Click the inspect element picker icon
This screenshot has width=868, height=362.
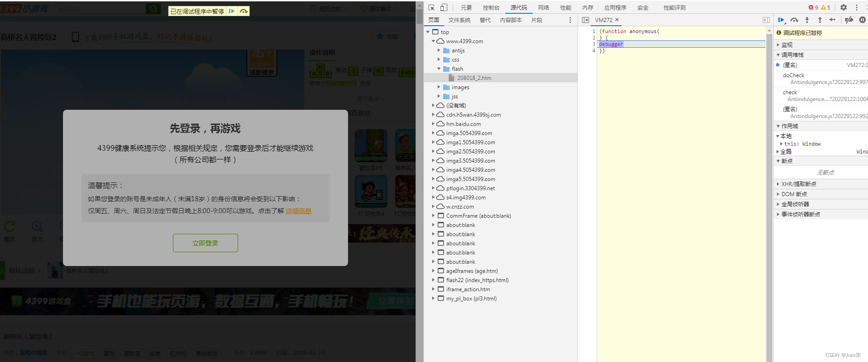pyautogui.click(x=431, y=7)
